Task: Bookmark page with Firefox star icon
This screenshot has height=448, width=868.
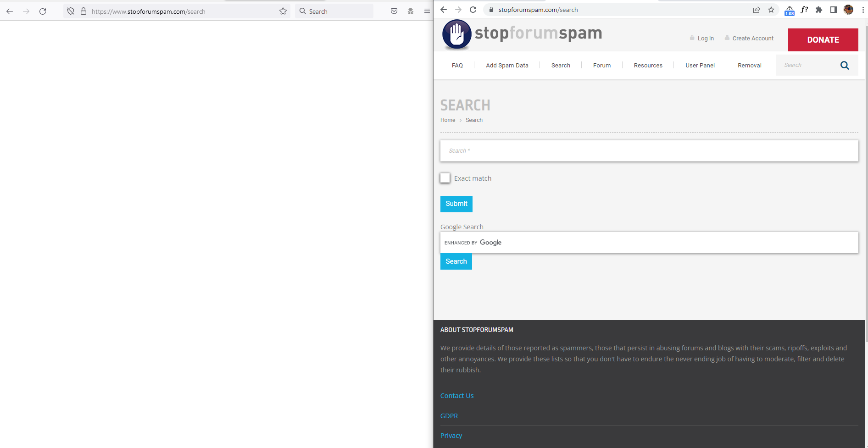Action: 283,11
